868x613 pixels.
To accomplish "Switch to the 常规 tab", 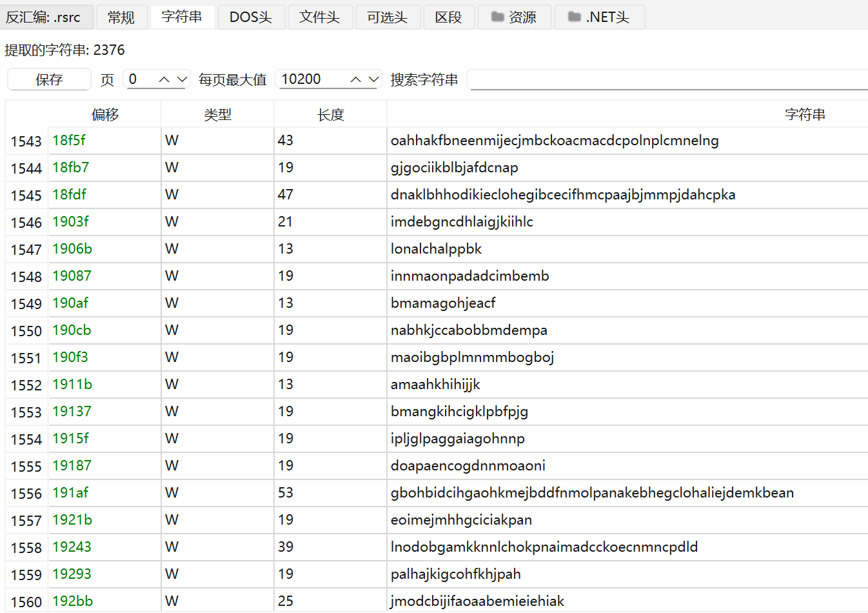I will (121, 17).
